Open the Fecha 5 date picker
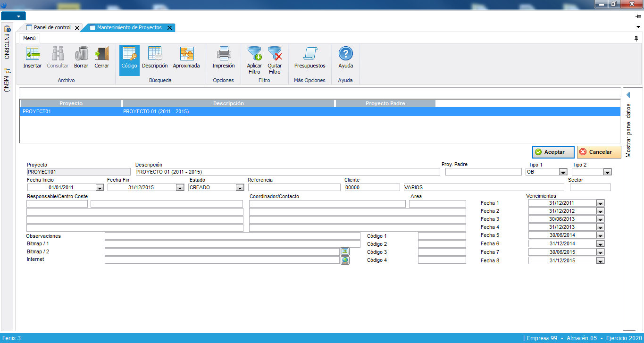Screen dimensions: 644x343 click(600, 235)
